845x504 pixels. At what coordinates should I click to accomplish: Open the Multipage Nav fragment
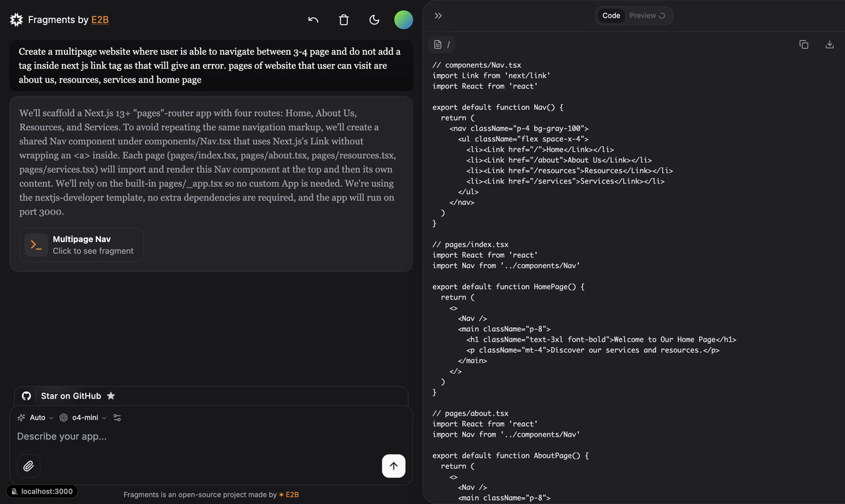coord(81,245)
